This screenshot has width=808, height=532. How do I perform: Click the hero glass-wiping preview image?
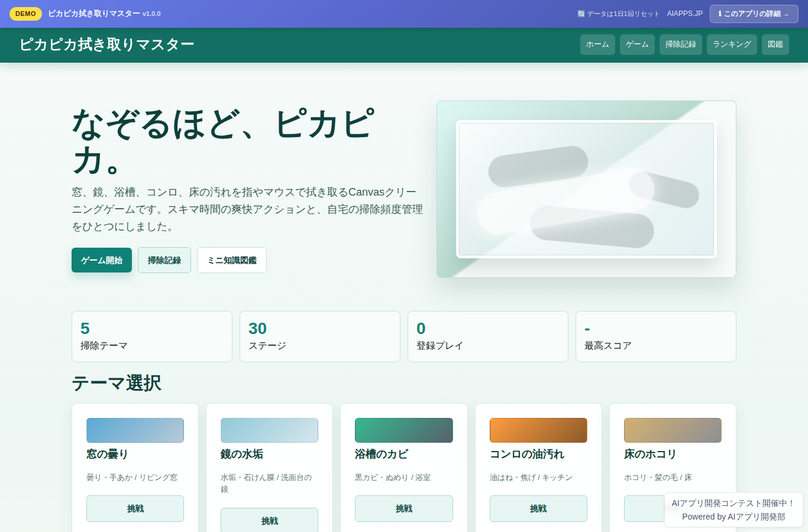pyautogui.click(x=586, y=189)
